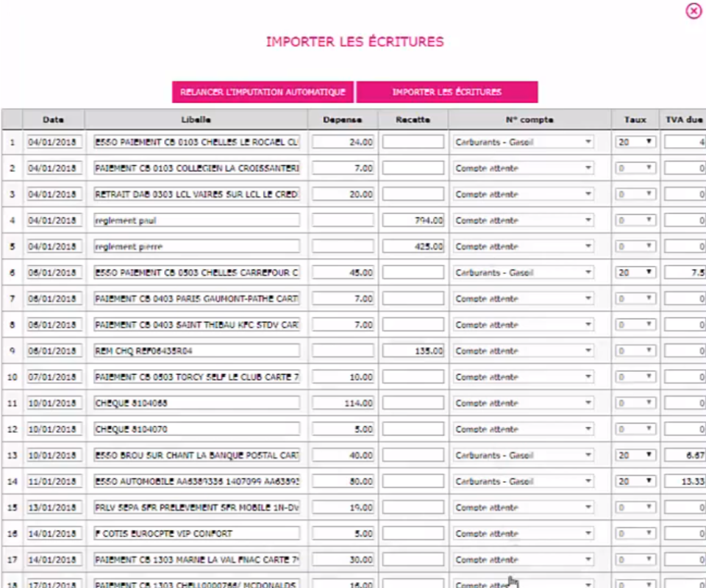Open the Compte attente dropdown on row 9
Screen dimensions: 706x588
[523, 351]
